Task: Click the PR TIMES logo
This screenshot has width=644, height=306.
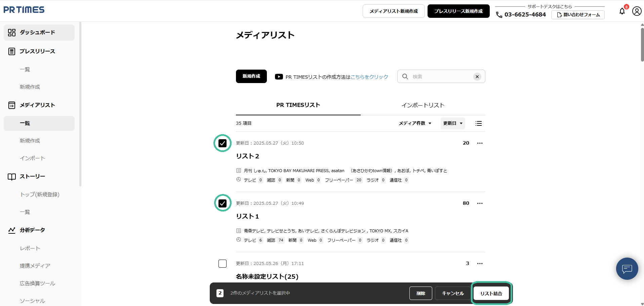Action: tap(24, 10)
